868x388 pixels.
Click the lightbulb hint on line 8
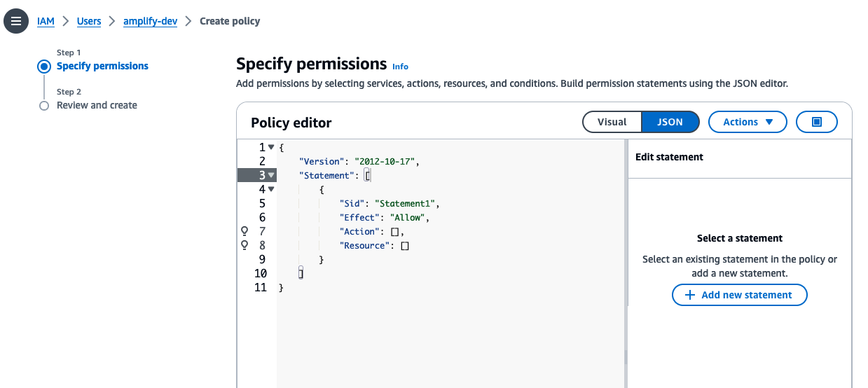click(x=244, y=245)
